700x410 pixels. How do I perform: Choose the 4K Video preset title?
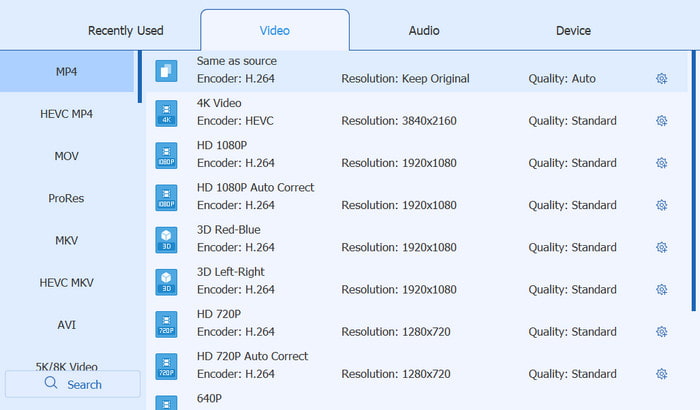click(219, 103)
